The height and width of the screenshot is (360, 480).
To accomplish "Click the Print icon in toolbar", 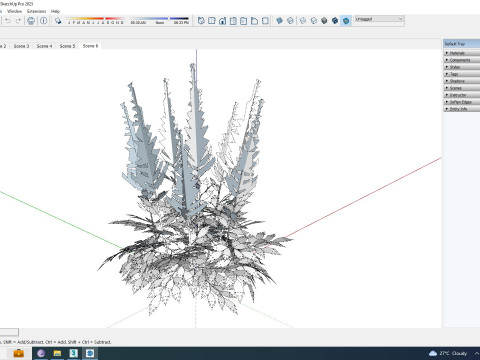I will [31, 21].
